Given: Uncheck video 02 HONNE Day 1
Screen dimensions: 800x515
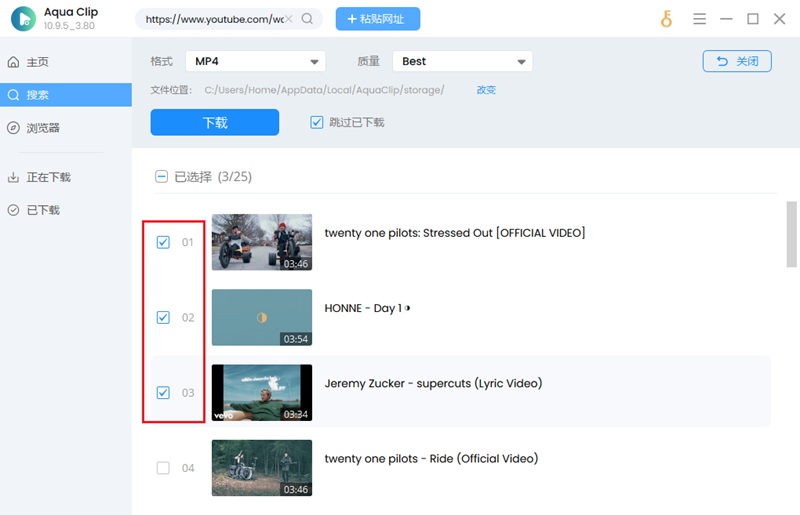Looking at the screenshot, I should click(x=163, y=317).
